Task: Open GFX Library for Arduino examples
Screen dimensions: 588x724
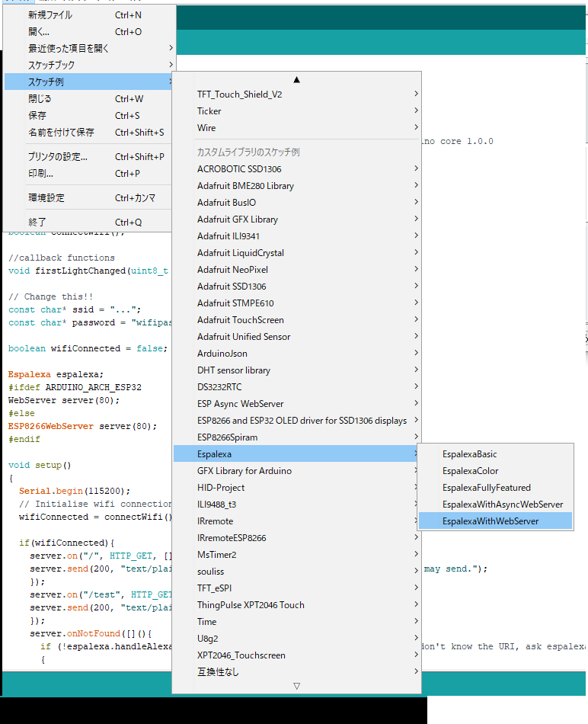Action: click(x=297, y=471)
